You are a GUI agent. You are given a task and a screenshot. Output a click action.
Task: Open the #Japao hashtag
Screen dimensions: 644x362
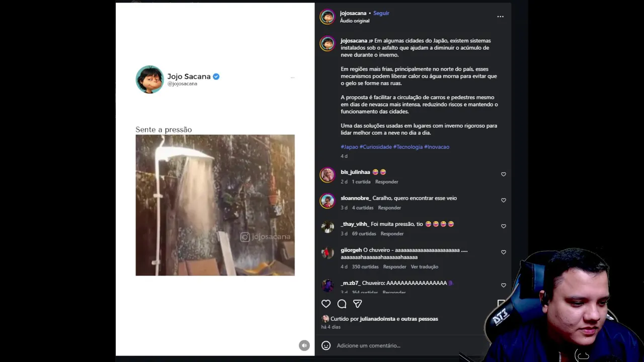pos(349,147)
